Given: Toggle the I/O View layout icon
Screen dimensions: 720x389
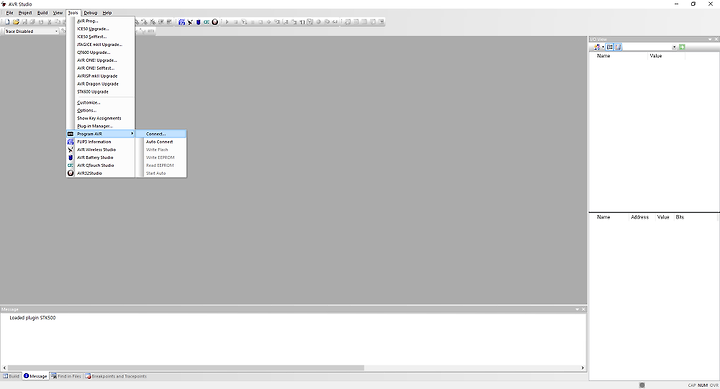Looking at the screenshot, I should point(610,47).
